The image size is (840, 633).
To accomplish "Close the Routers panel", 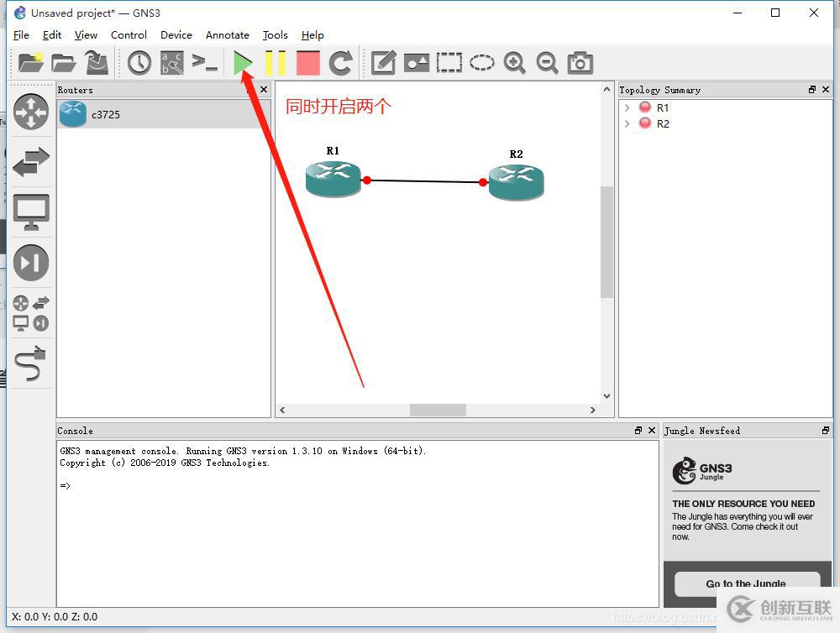I will click(x=264, y=90).
